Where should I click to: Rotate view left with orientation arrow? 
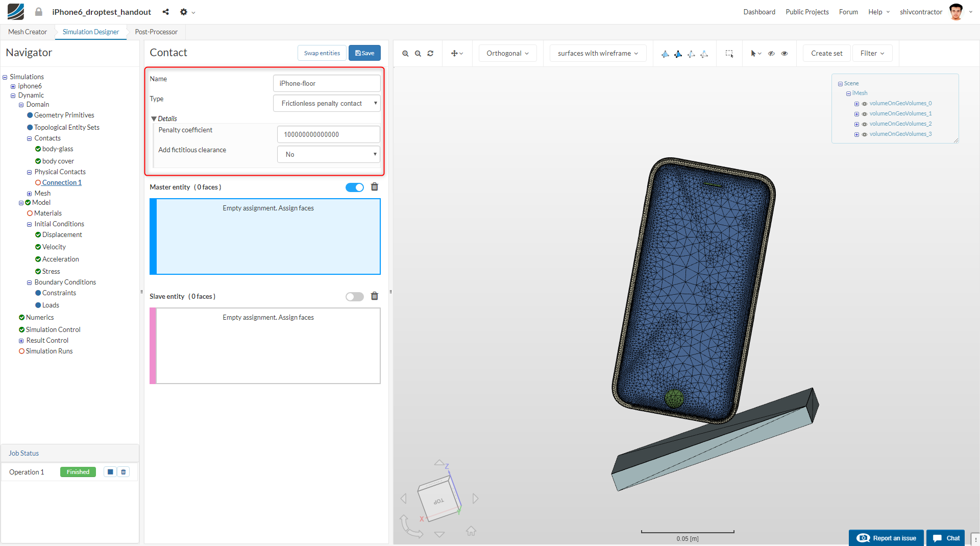404,498
